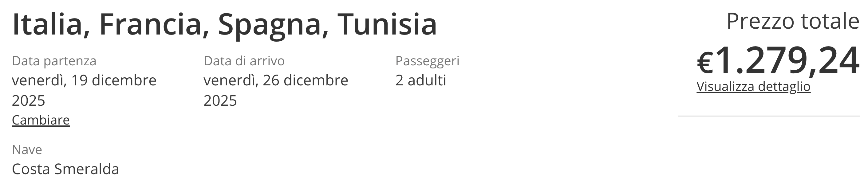Image resolution: width=868 pixels, height=180 pixels.
Task: Click the text venerdì, 19 dicembre
Action: click(84, 80)
